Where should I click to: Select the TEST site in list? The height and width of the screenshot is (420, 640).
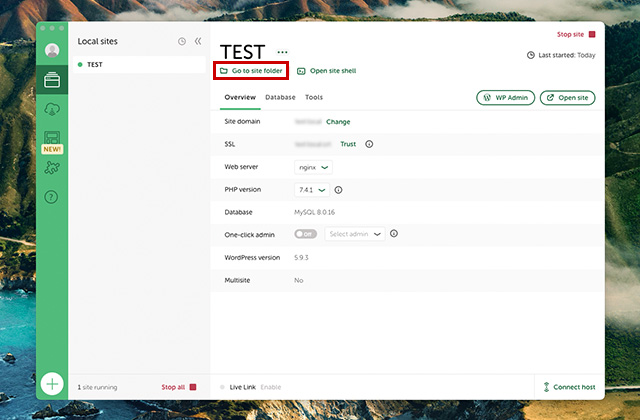click(x=139, y=64)
